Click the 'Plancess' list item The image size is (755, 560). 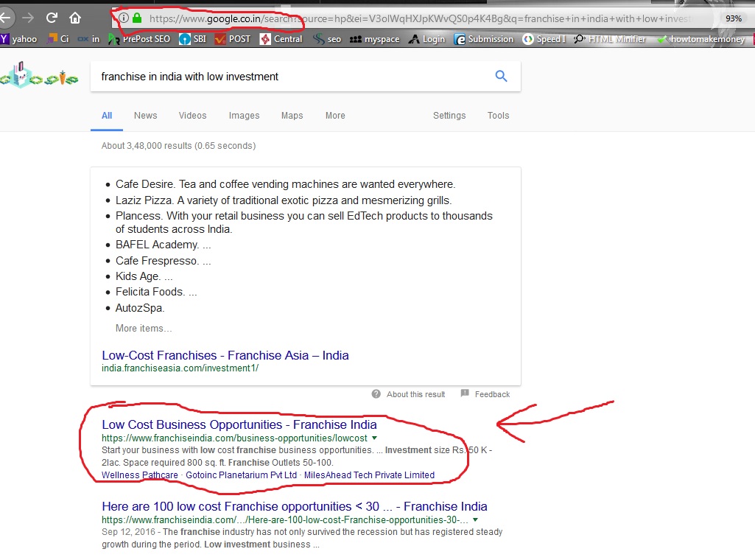pyautogui.click(x=303, y=223)
